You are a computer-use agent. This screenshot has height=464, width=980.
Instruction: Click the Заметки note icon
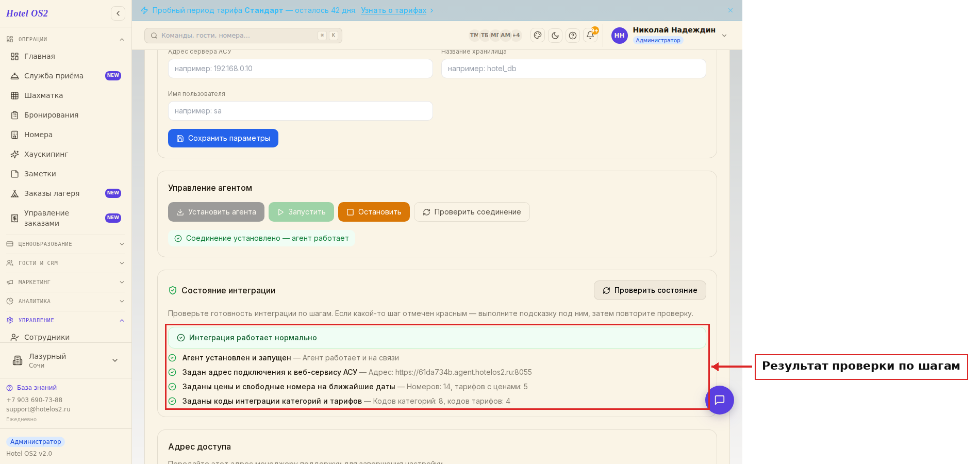(x=15, y=174)
